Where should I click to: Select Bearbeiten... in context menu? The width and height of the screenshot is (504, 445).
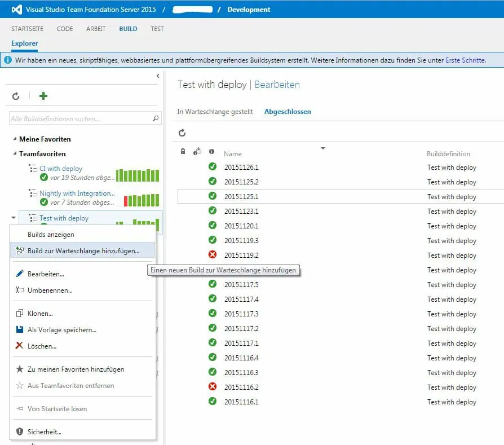[83, 274]
